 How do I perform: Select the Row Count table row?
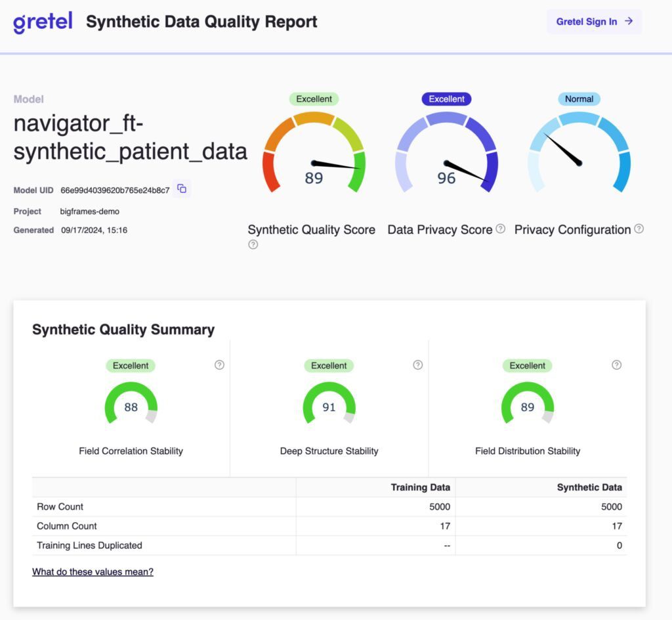click(164, 506)
